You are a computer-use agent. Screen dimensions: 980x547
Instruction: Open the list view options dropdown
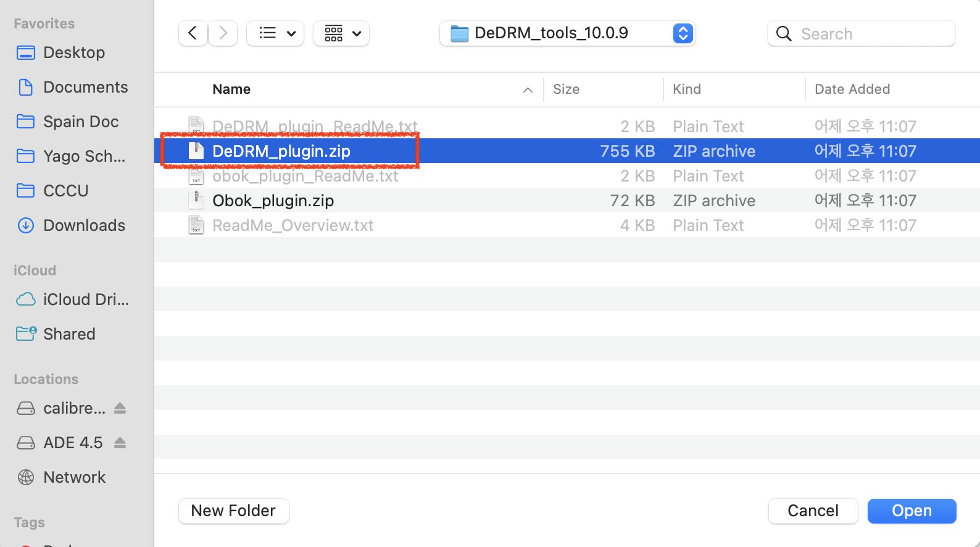275,33
